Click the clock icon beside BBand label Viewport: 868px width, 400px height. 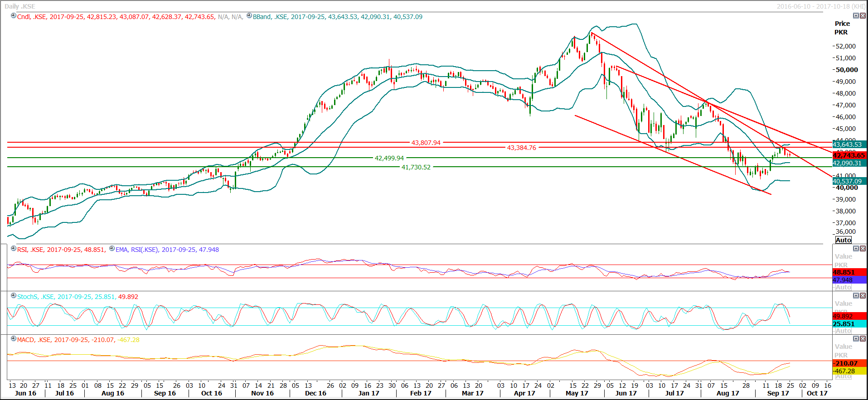(249, 16)
